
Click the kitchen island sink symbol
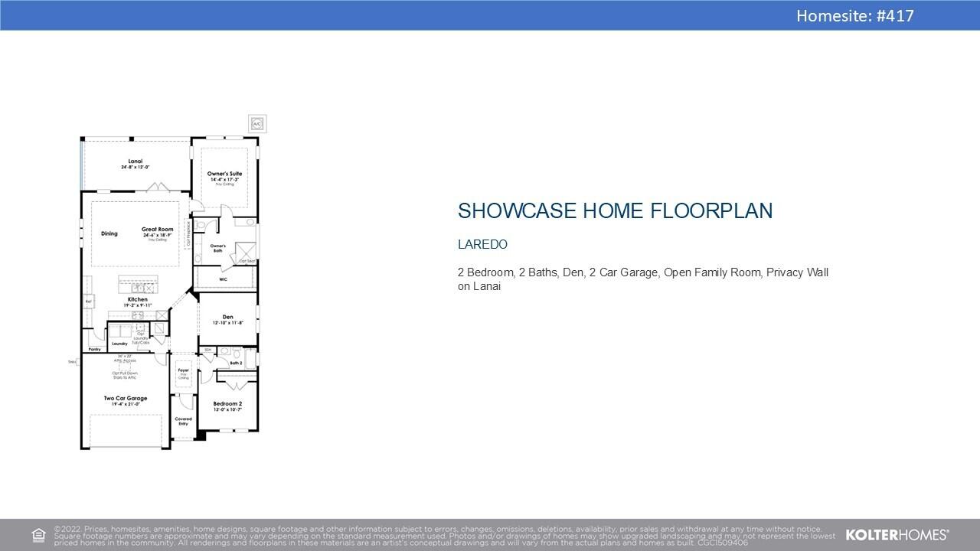coord(139,286)
